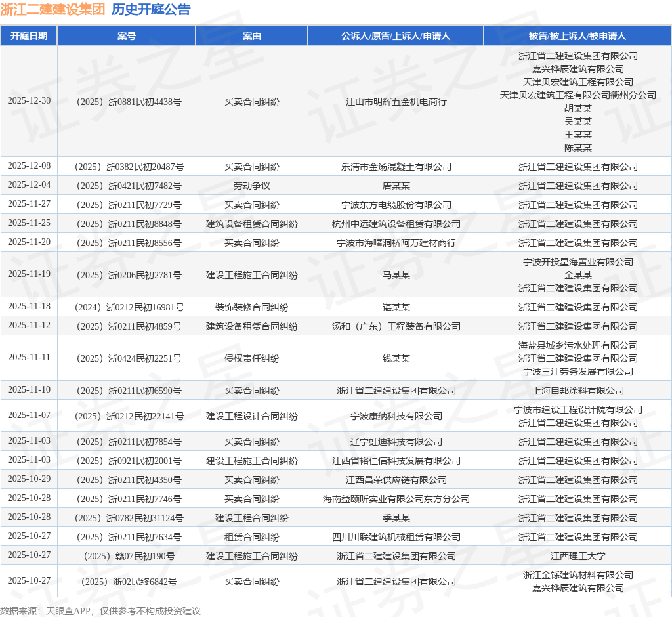The image size is (672, 617).
Task: Click the 被告/被上诉人/被申请人 header
Action: tap(577, 36)
